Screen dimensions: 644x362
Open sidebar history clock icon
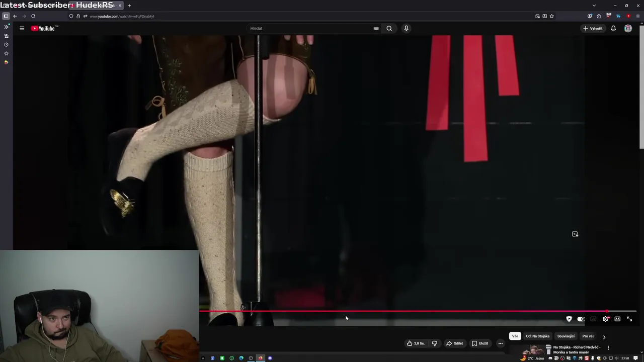pyautogui.click(x=6, y=45)
